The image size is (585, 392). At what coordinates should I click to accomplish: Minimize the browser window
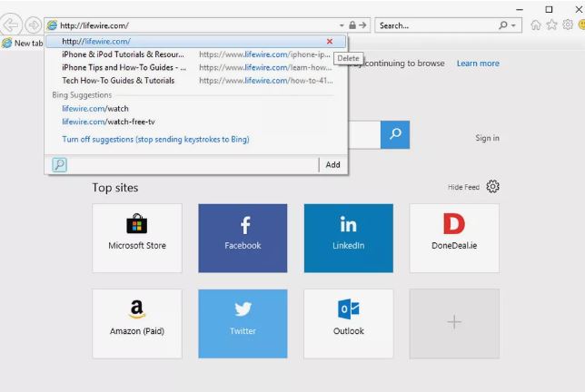pyautogui.click(x=520, y=9)
